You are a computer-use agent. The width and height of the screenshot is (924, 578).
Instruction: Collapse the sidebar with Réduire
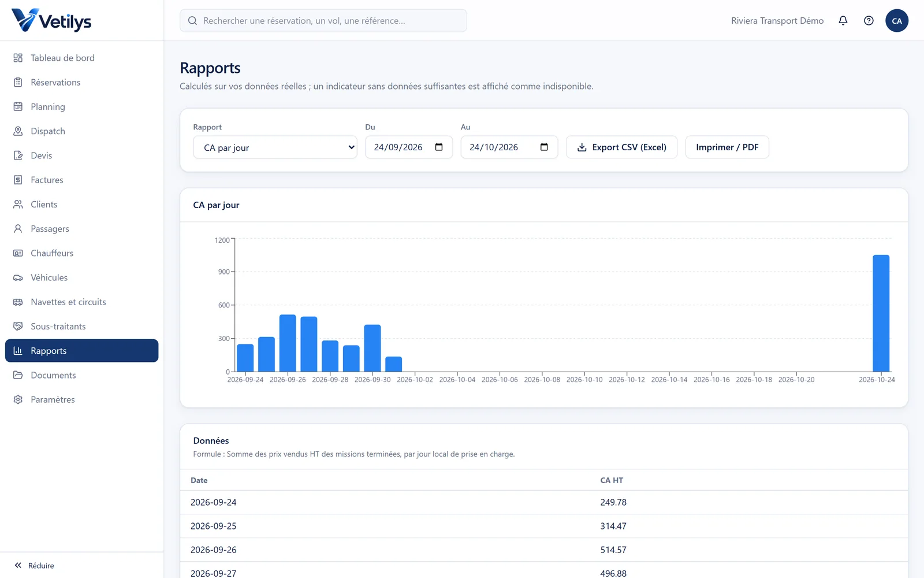tap(35, 565)
